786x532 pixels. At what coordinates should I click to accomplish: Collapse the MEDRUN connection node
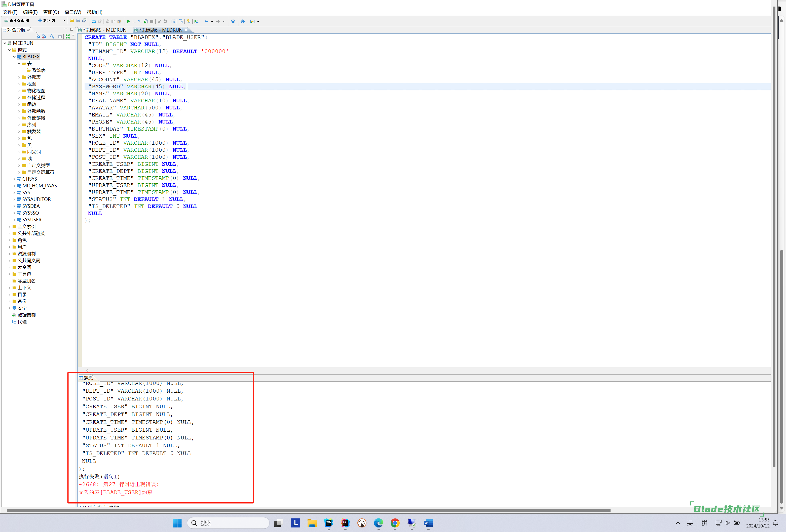pyautogui.click(x=5, y=43)
